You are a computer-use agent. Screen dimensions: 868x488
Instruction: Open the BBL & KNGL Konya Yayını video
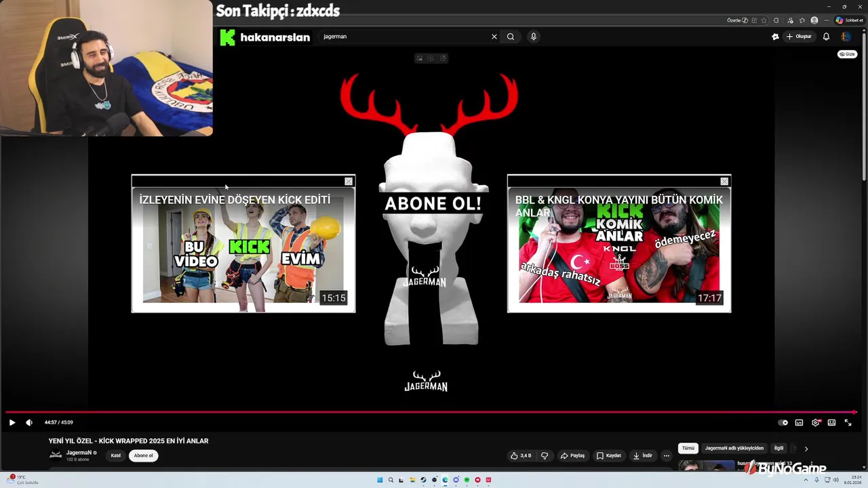619,249
